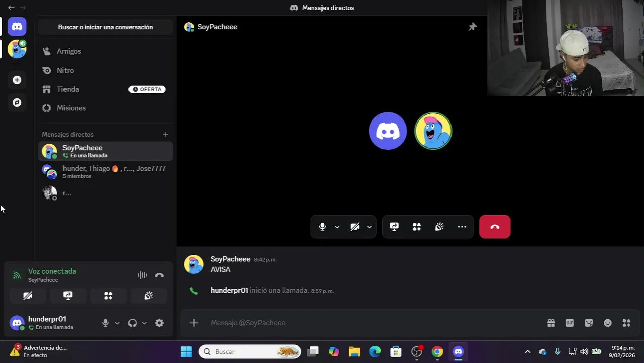Open user settings gear
Screen dimensions: 644x363
(159, 323)
